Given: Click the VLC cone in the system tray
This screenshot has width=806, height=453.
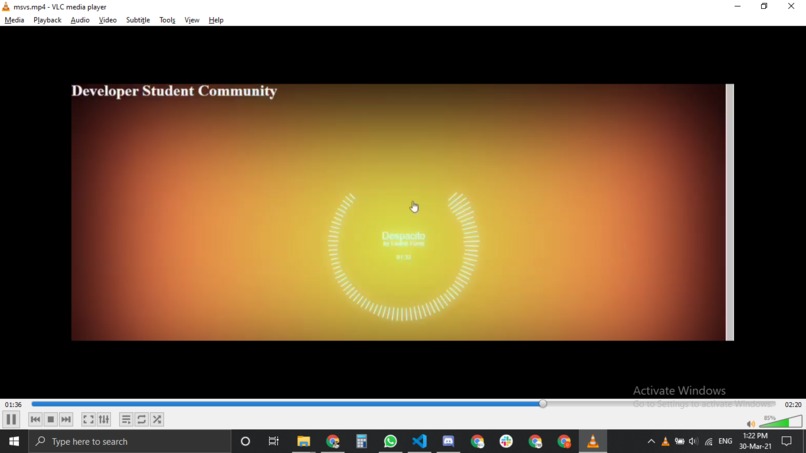Looking at the screenshot, I should click(x=665, y=441).
